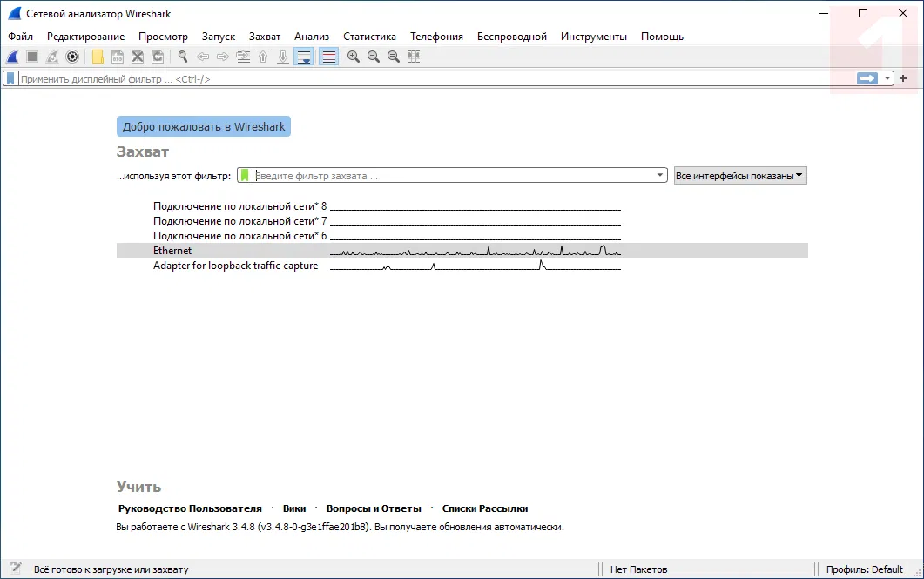Image resolution: width=924 pixels, height=579 pixels.
Task: Start capturing packets with the shark fin icon
Action: (x=12, y=57)
